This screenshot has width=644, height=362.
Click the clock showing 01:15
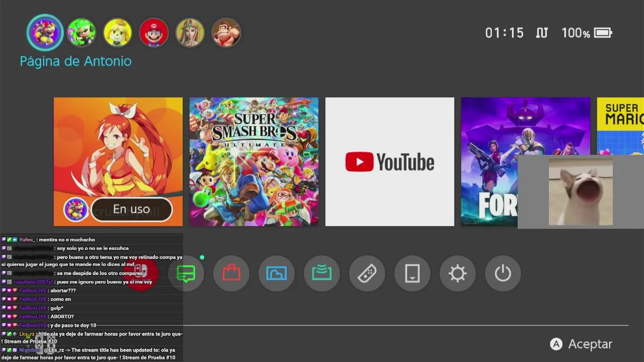coord(504,33)
